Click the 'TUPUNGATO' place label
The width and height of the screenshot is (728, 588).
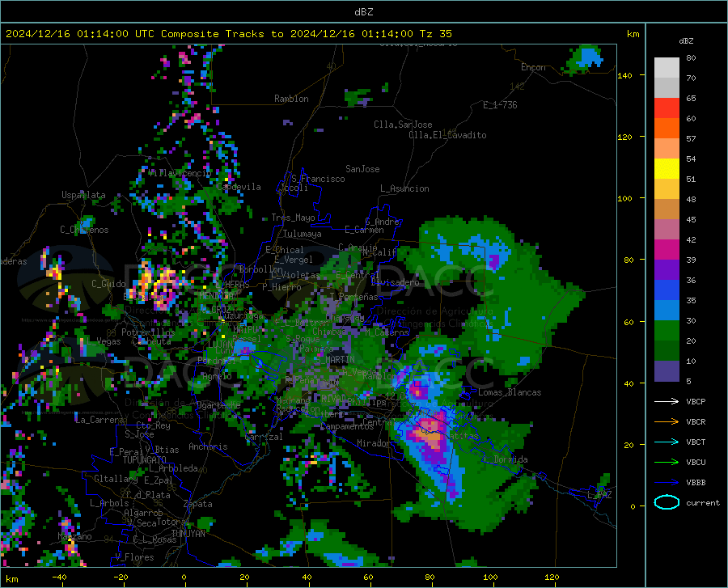click(145, 460)
